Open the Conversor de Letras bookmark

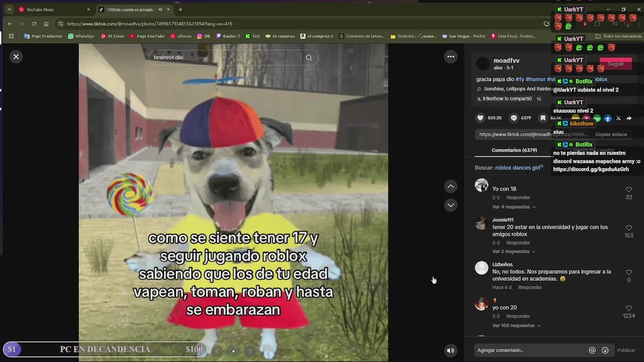pos(361,36)
